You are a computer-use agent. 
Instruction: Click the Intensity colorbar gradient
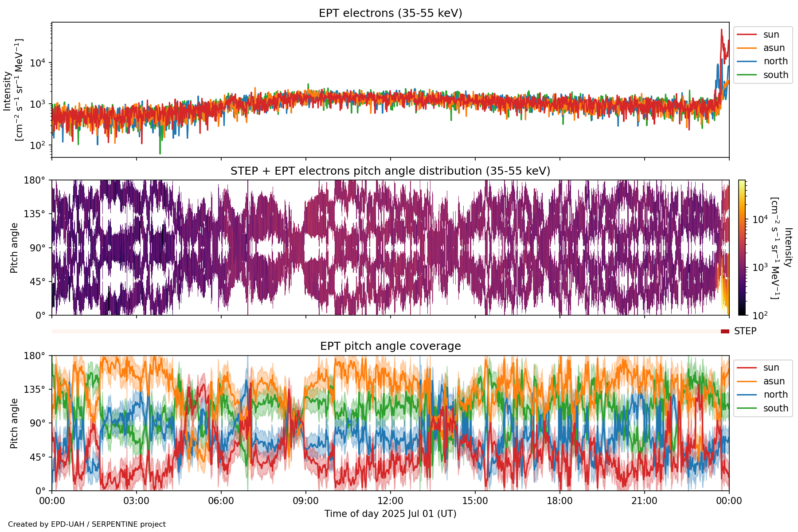coord(742,247)
